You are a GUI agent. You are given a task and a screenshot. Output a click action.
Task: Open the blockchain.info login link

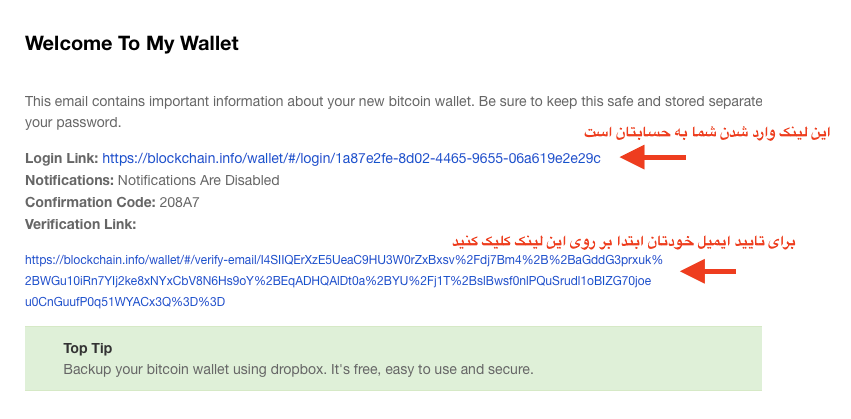pyautogui.click(x=351, y=158)
